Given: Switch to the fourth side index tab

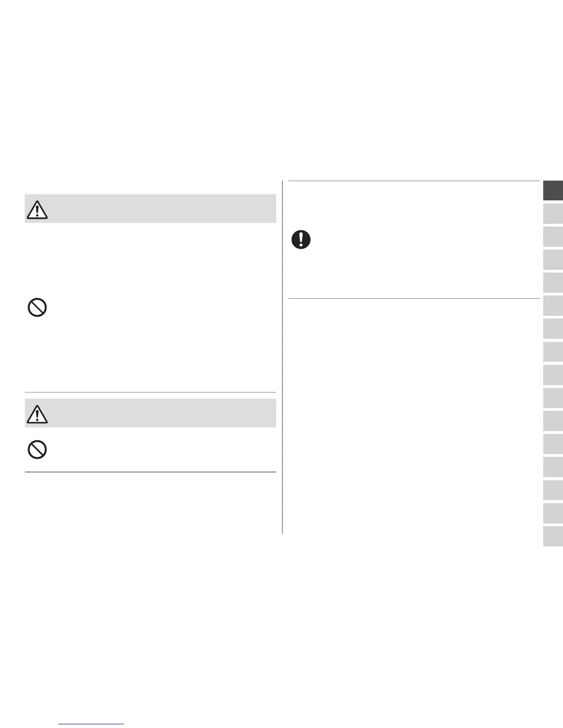Looking at the screenshot, I should pos(553,260).
